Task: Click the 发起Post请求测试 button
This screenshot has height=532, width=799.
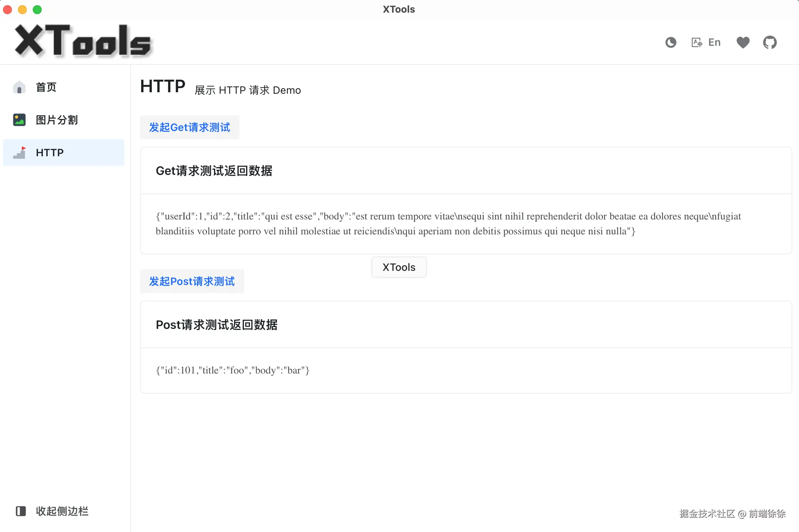Action: 192,281
